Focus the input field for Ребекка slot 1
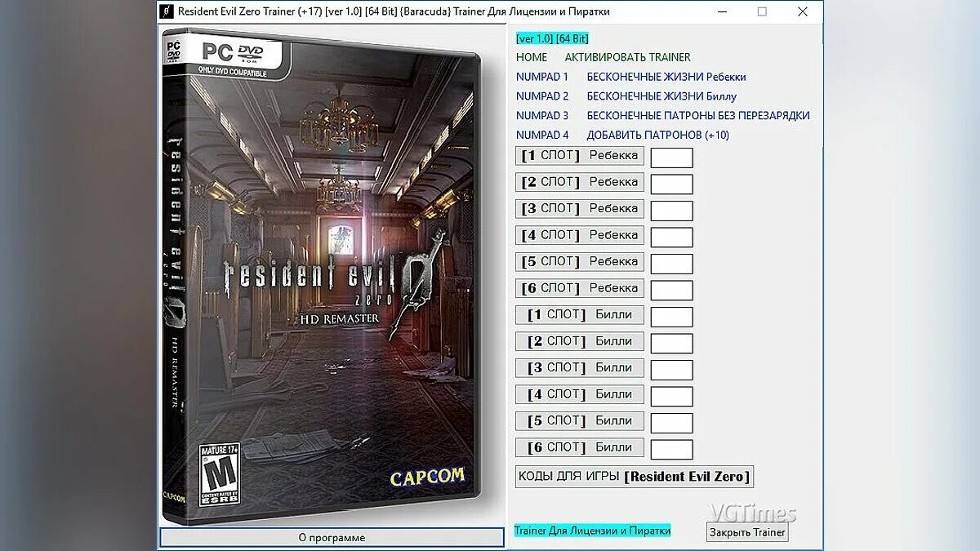The image size is (980, 551). pos(672,158)
